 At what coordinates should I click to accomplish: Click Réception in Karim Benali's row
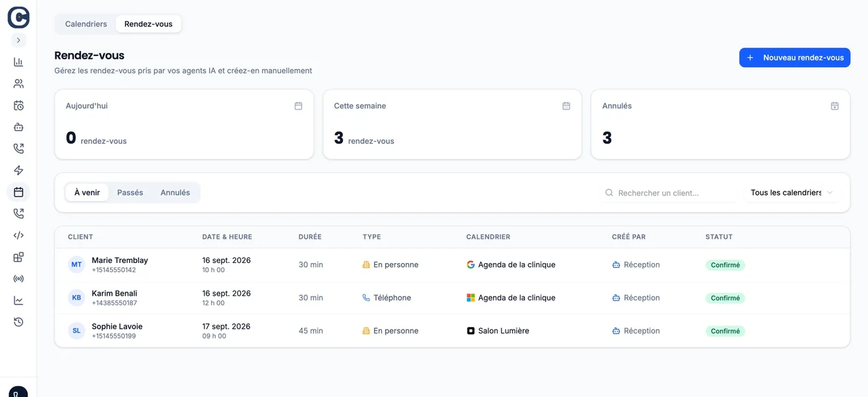(x=636, y=298)
